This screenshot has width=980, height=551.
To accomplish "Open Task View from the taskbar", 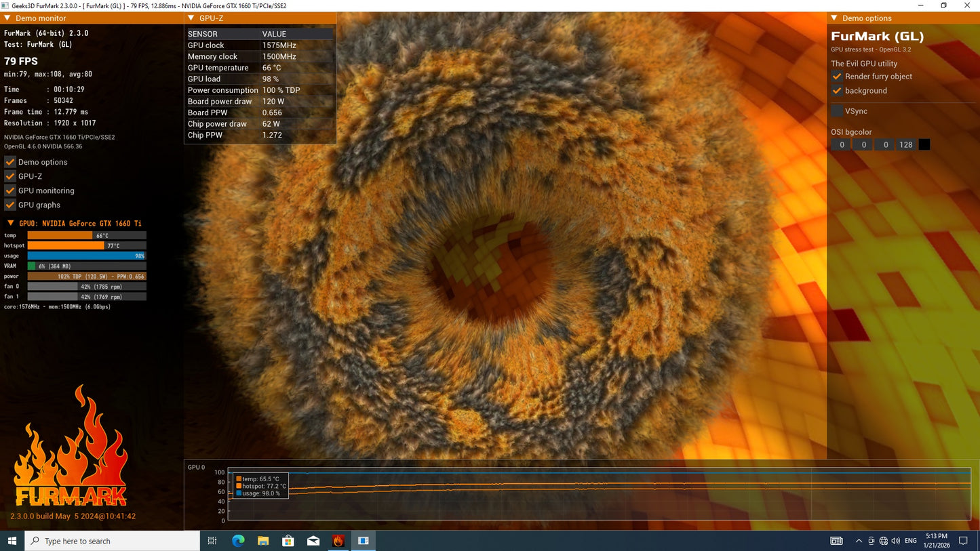I will point(212,541).
